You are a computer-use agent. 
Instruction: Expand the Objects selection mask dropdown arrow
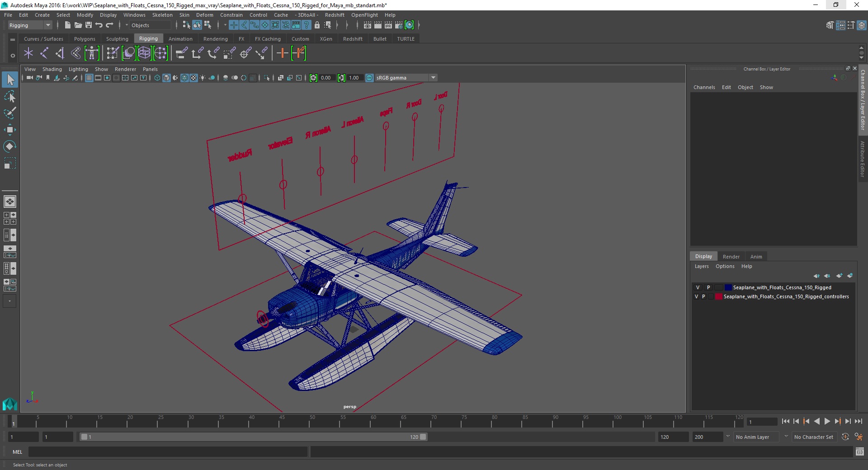127,25
